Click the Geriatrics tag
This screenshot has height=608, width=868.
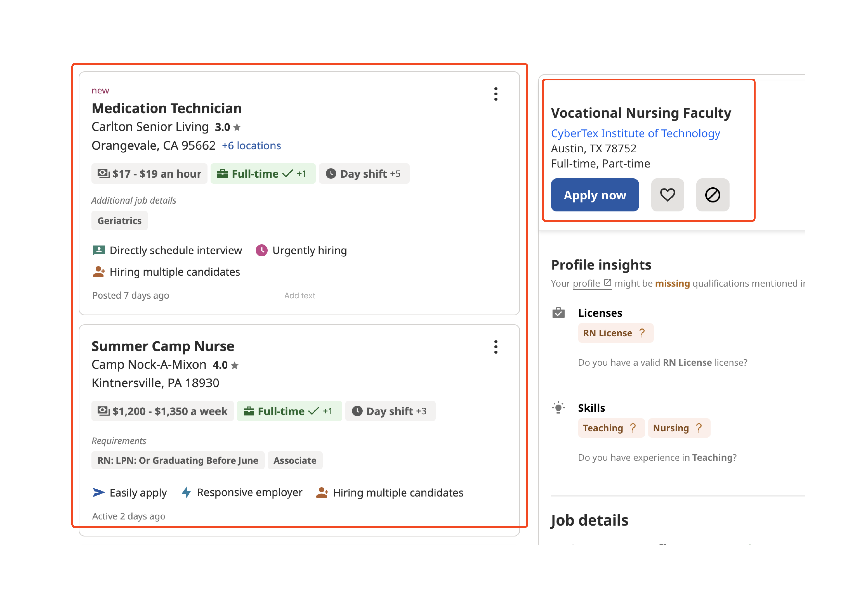119,221
